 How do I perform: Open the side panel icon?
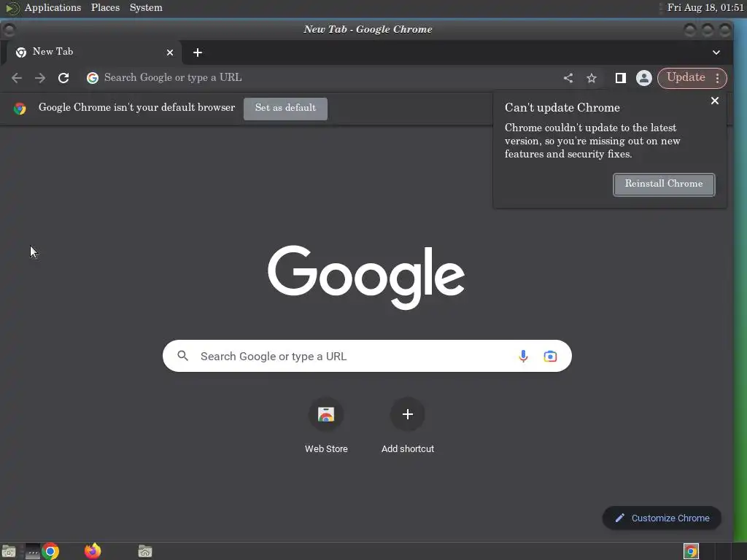pyautogui.click(x=620, y=77)
